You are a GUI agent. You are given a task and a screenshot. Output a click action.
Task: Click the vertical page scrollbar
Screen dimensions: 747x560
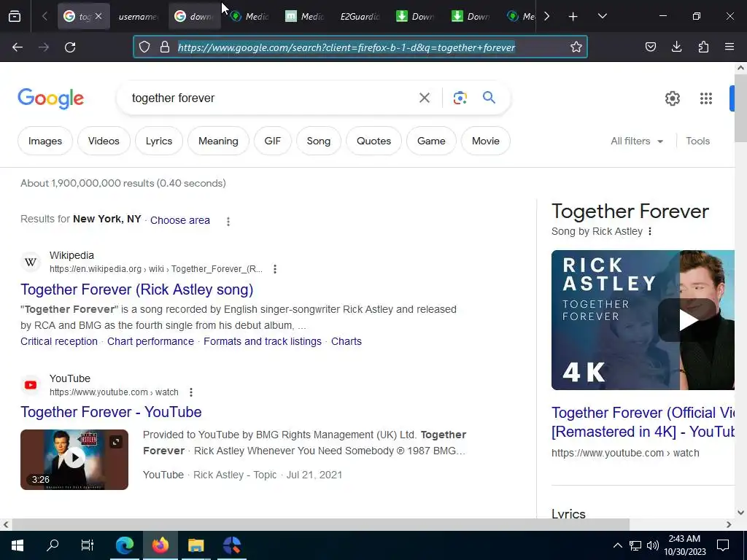(740, 108)
